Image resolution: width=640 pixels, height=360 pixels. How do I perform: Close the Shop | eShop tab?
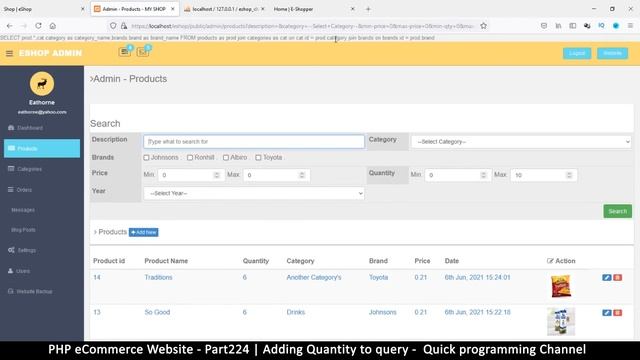pyautogui.click(x=83, y=9)
